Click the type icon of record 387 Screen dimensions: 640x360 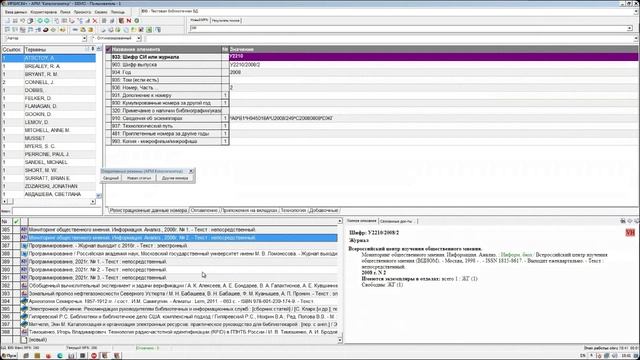tap(24, 246)
